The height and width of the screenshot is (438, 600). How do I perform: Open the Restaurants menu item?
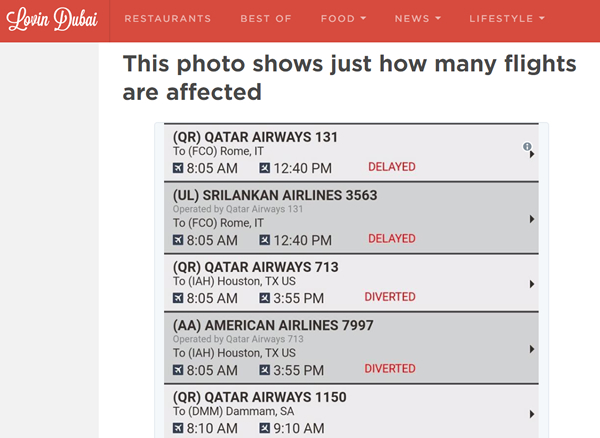coord(168,19)
